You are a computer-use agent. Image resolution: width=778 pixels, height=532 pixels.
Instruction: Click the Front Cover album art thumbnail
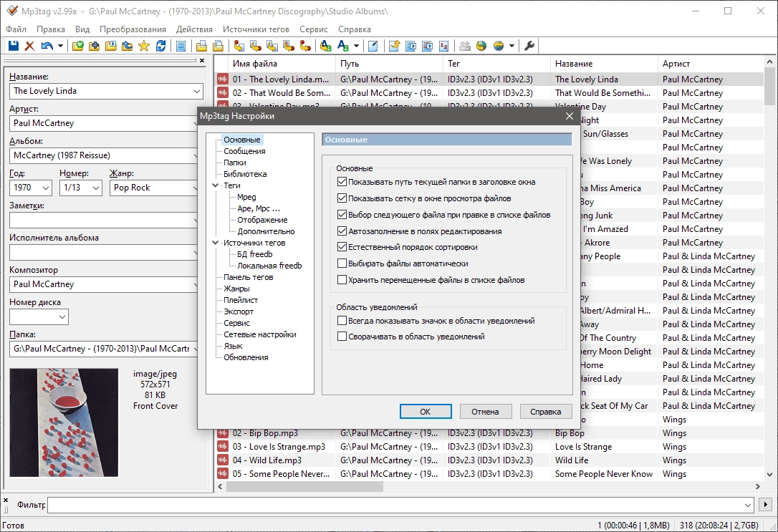64,422
